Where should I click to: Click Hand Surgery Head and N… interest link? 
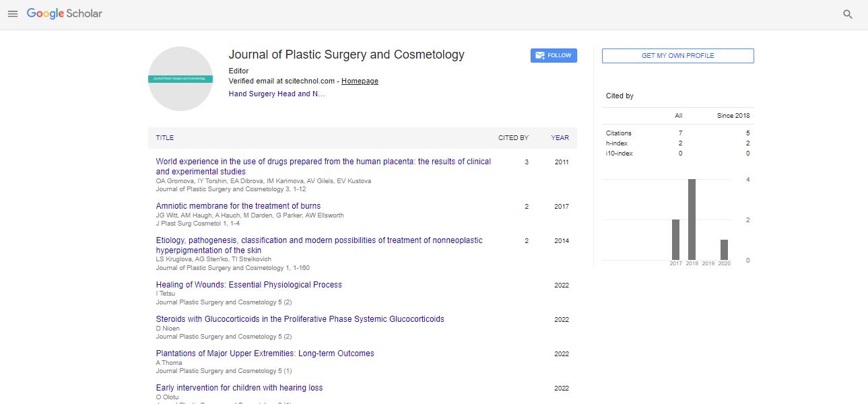coord(277,94)
